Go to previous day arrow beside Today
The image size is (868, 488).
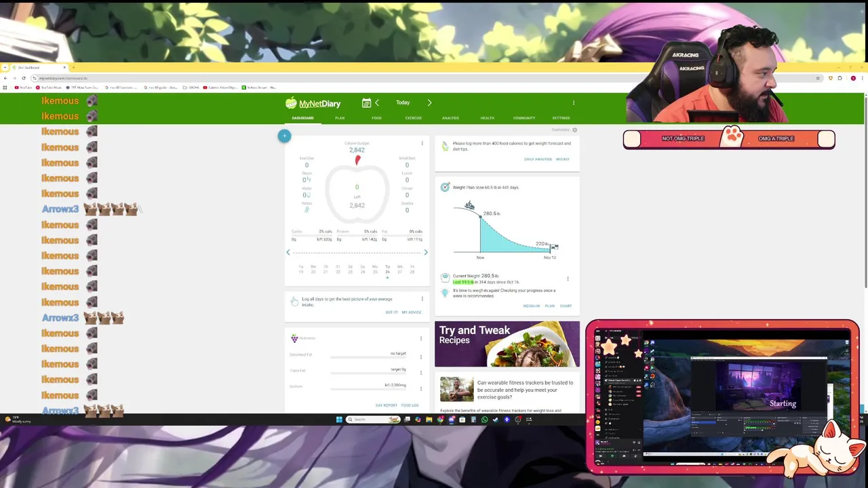[x=377, y=103]
